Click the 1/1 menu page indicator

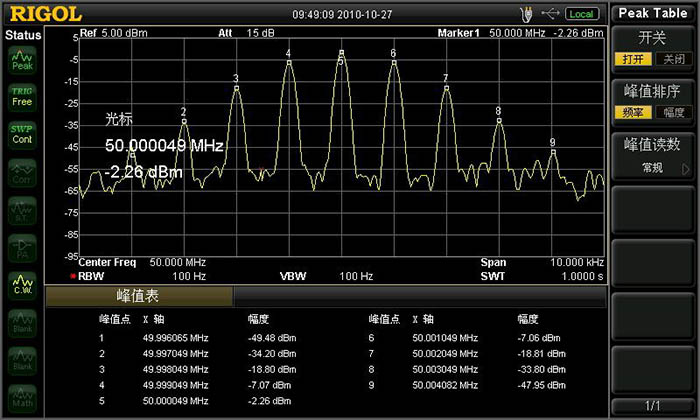point(654,406)
